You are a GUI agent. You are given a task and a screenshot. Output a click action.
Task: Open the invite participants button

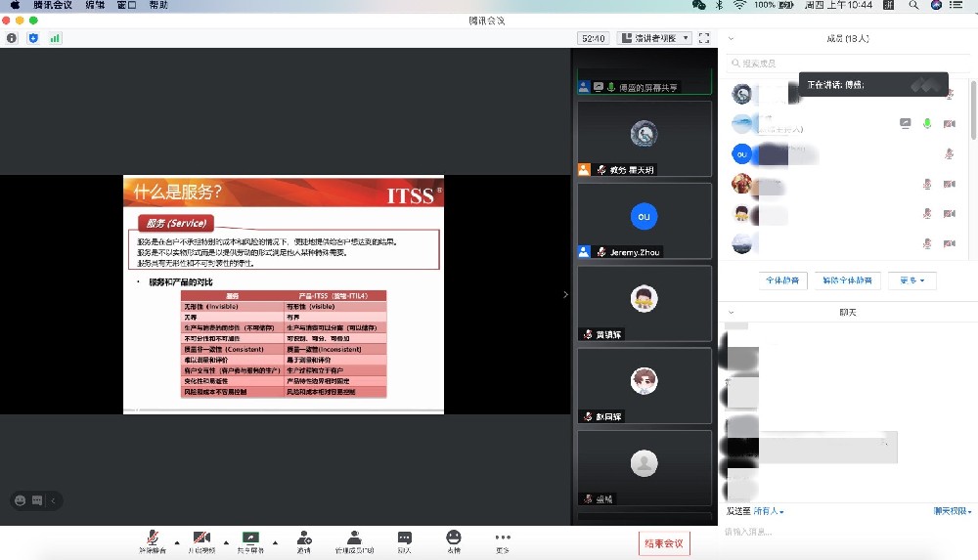click(x=304, y=541)
